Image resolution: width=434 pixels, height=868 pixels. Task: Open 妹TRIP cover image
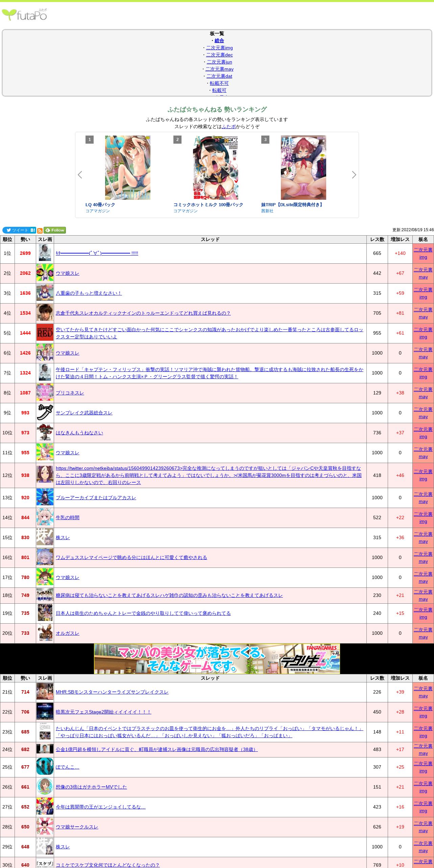[x=304, y=168]
